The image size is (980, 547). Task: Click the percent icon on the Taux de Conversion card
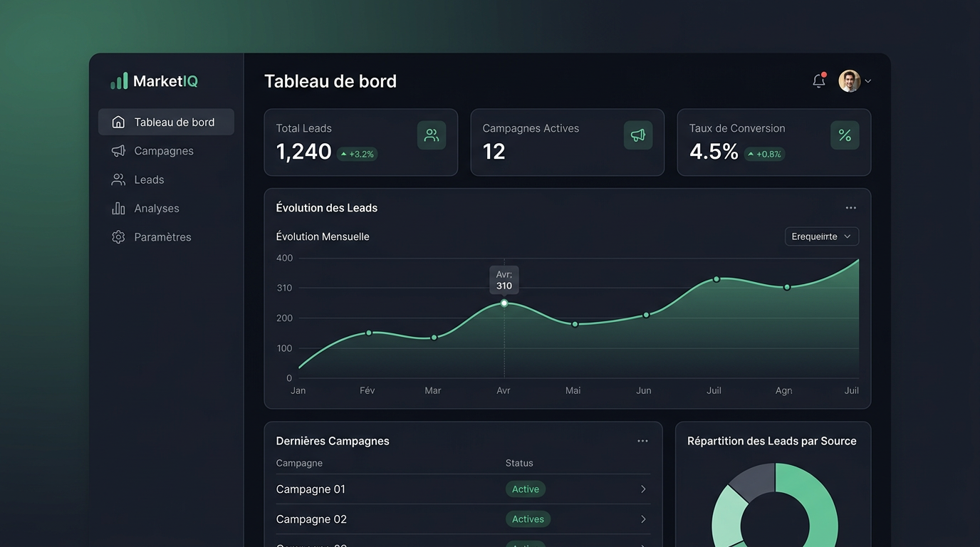[x=845, y=135]
